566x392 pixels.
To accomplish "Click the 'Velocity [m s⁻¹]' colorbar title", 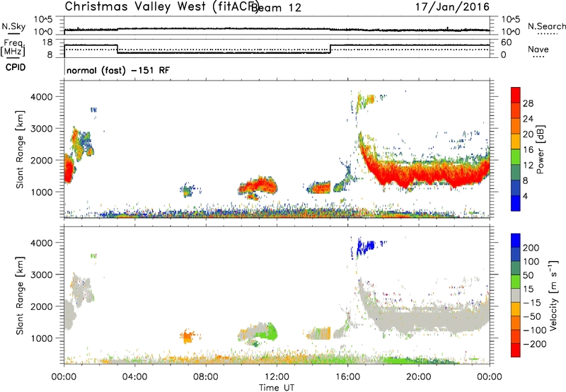I will [x=553, y=295].
